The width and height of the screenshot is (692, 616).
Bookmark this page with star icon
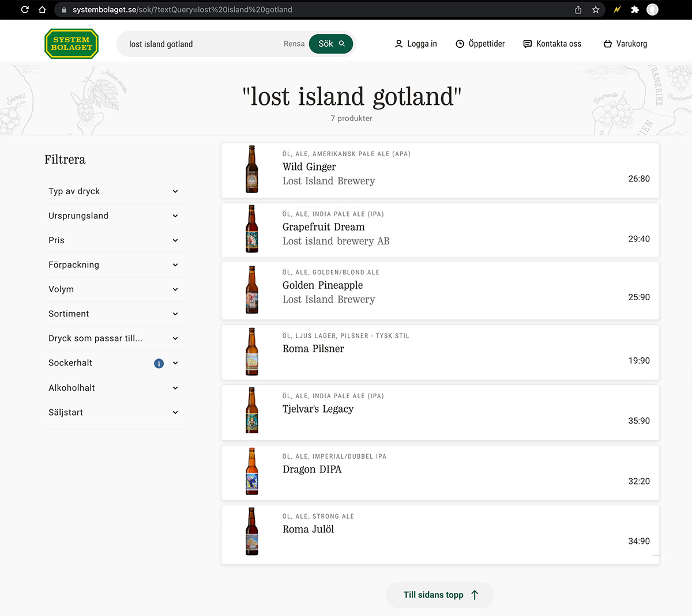[x=596, y=10]
